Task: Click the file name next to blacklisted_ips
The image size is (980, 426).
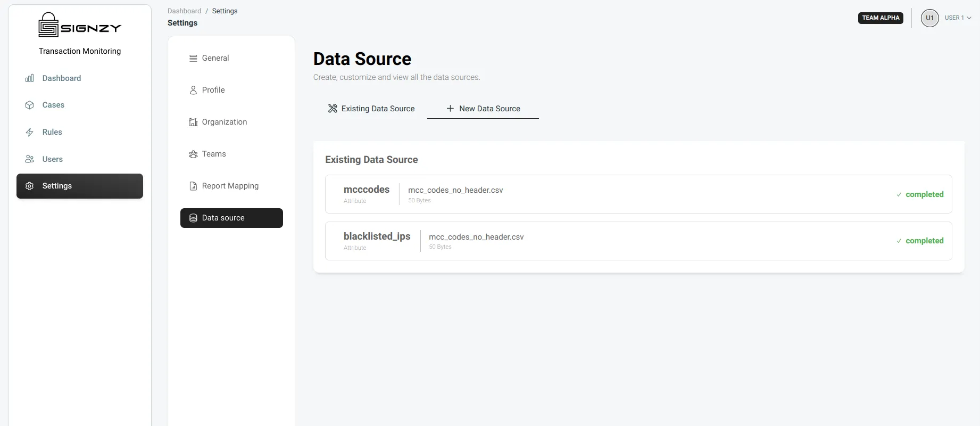Action: (x=476, y=237)
